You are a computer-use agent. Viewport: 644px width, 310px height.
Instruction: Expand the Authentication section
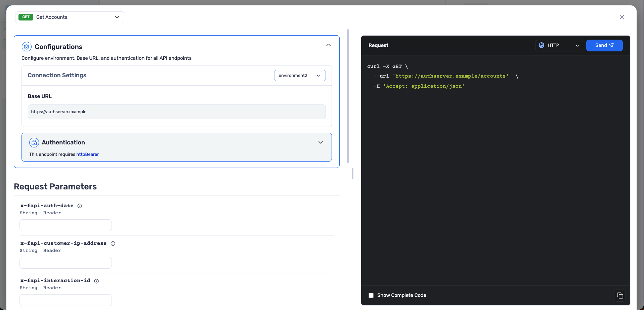pyautogui.click(x=320, y=142)
